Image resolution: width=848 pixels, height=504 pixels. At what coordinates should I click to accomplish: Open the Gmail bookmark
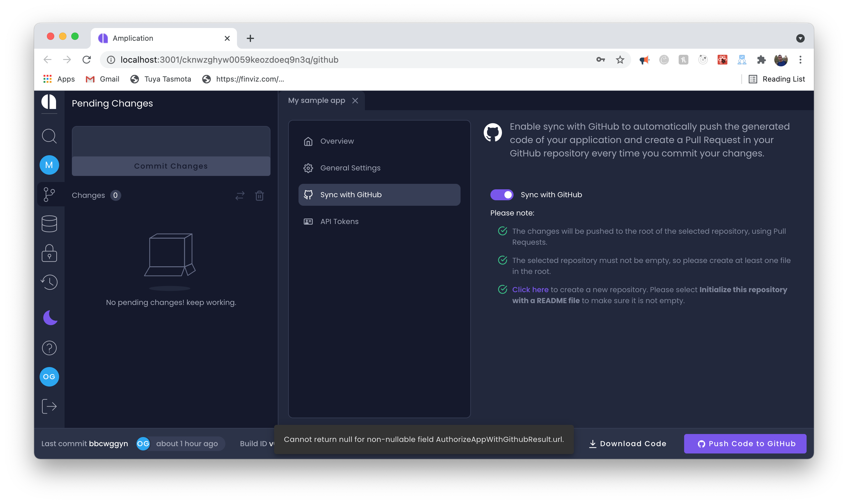(103, 79)
